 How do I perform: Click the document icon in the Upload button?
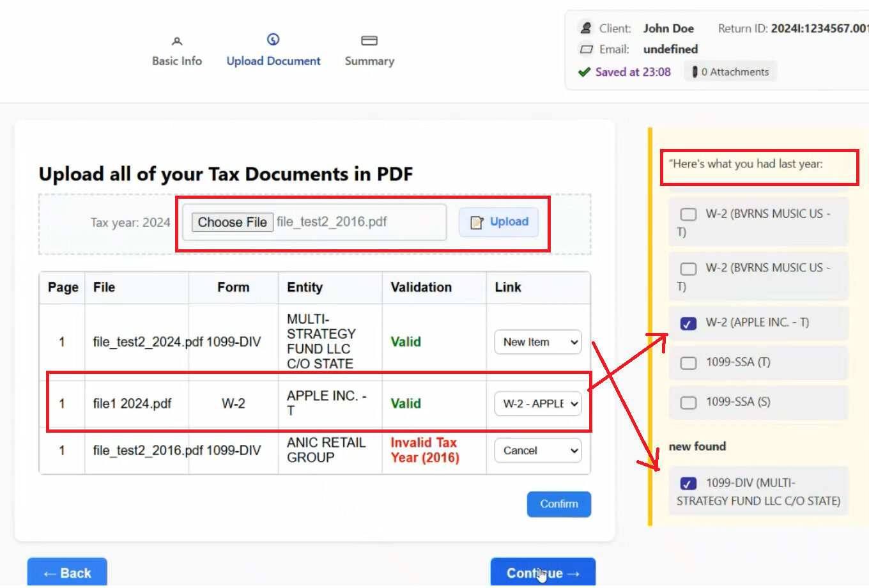(477, 222)
